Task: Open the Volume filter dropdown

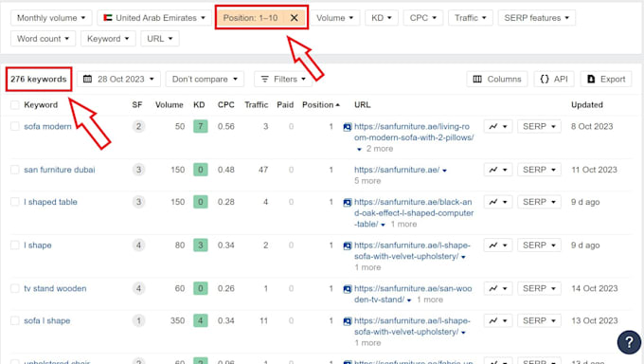Action: pyautogui.click(x=334, y=18)
